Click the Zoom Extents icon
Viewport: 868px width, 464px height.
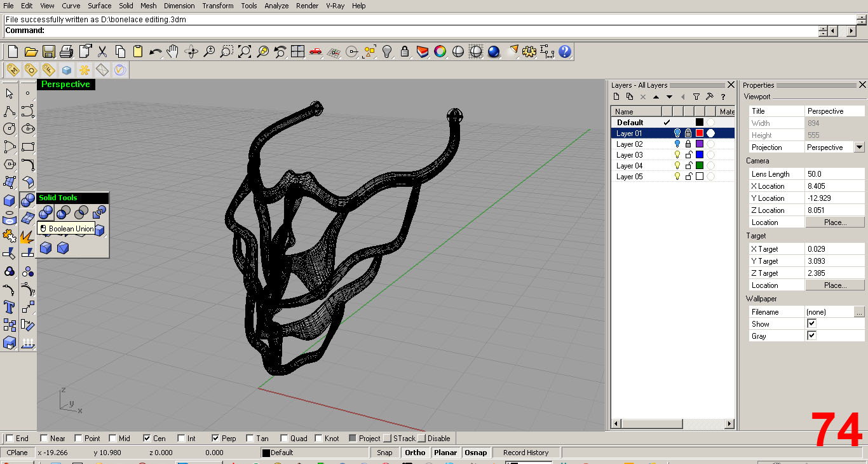point(244,51)
